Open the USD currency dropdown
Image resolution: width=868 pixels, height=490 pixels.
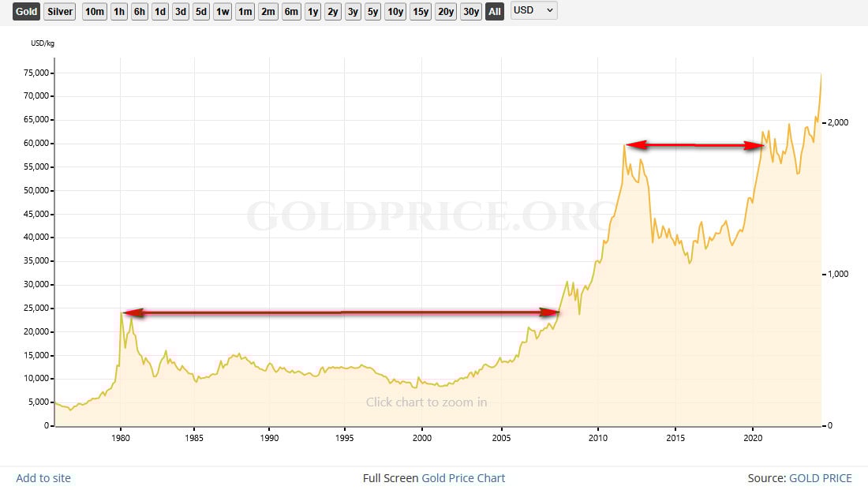(x=534, y=11)
